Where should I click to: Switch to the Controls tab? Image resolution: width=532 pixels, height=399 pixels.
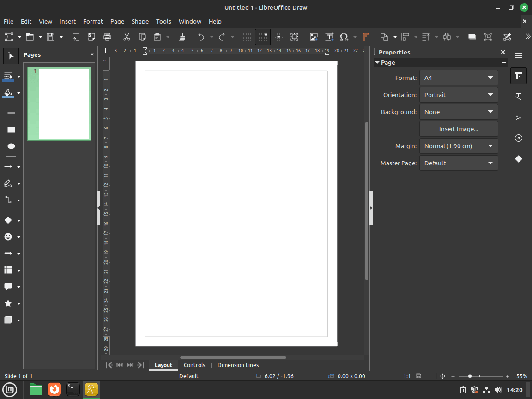[x=194, y=365]
